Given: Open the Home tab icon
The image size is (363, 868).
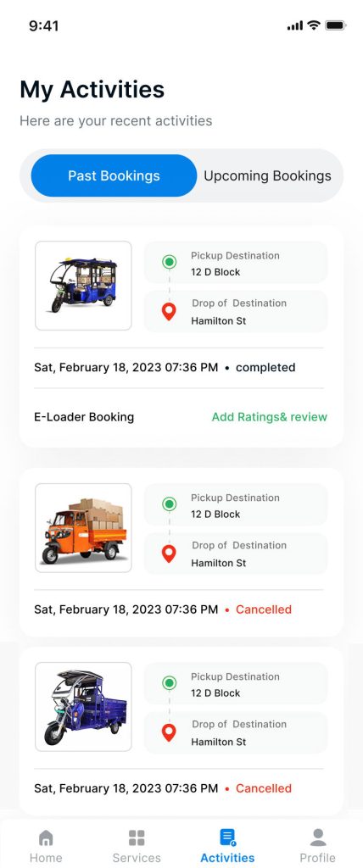Looking at the screenshot, I should coord(46,837).
